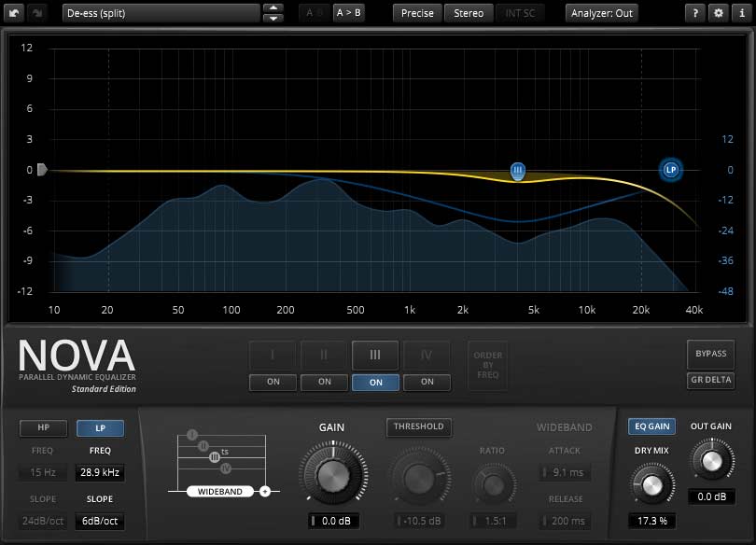Toggle the EQ GAIN button
The image size is (756, 545).
point(651,426)
